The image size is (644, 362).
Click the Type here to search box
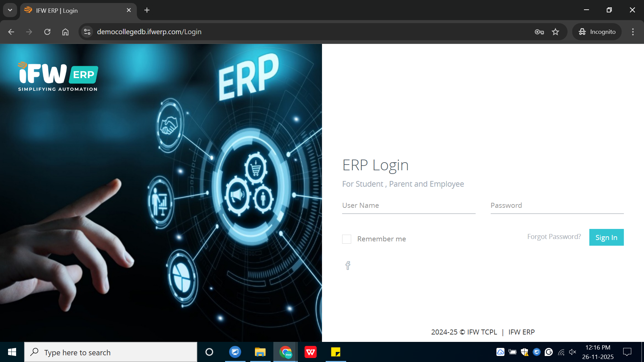coord(111,352)
